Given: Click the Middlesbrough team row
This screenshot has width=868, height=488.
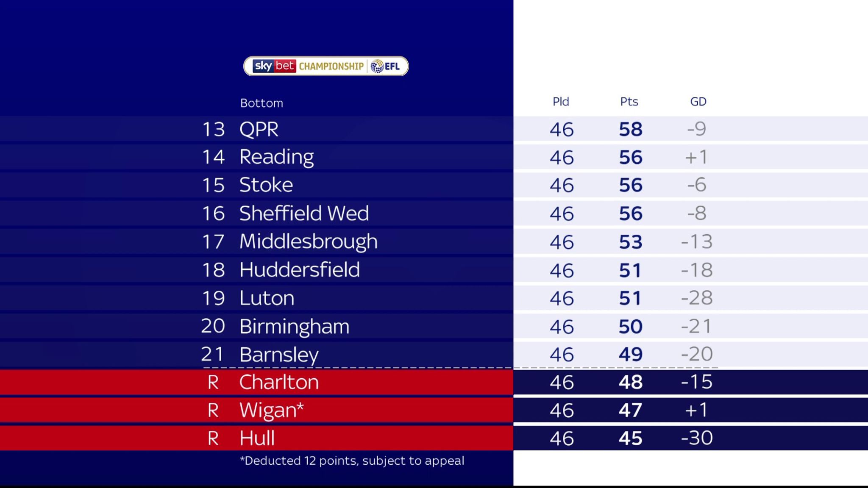Looking at the screenshot, I should (434, 241).
